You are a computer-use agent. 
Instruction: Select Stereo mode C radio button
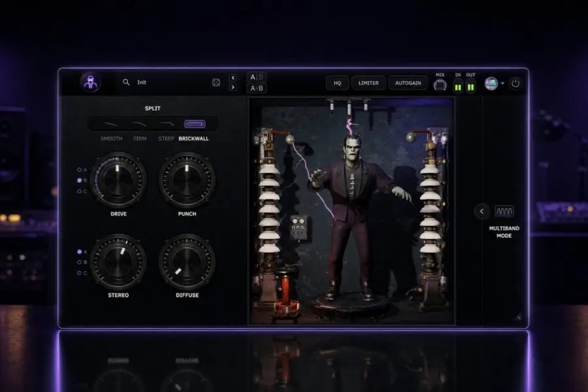pyautogui.click(x=80, y=273)
